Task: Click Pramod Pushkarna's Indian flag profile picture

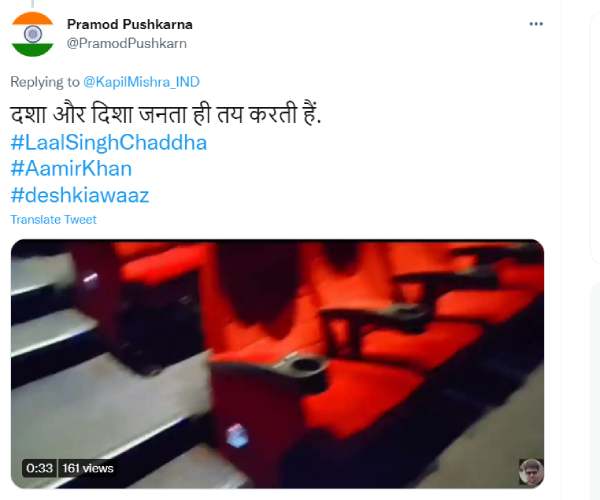Action: tap(33, 34)
